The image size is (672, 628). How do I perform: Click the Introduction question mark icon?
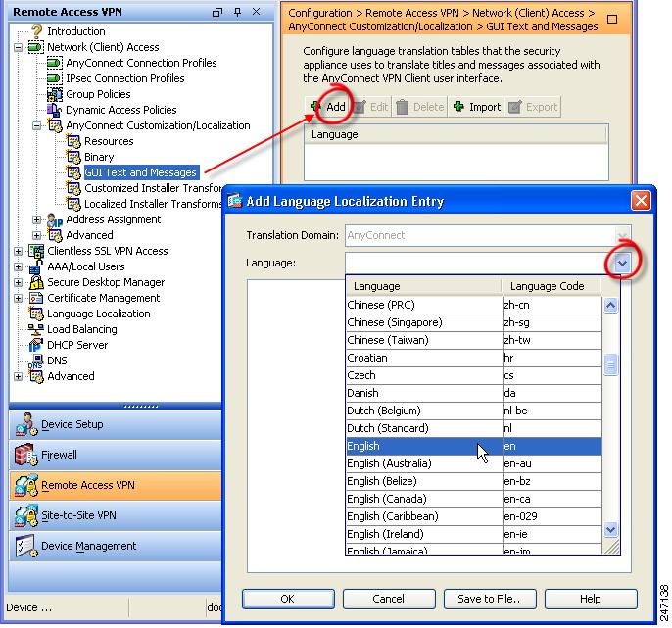click(x=37, y=31)
